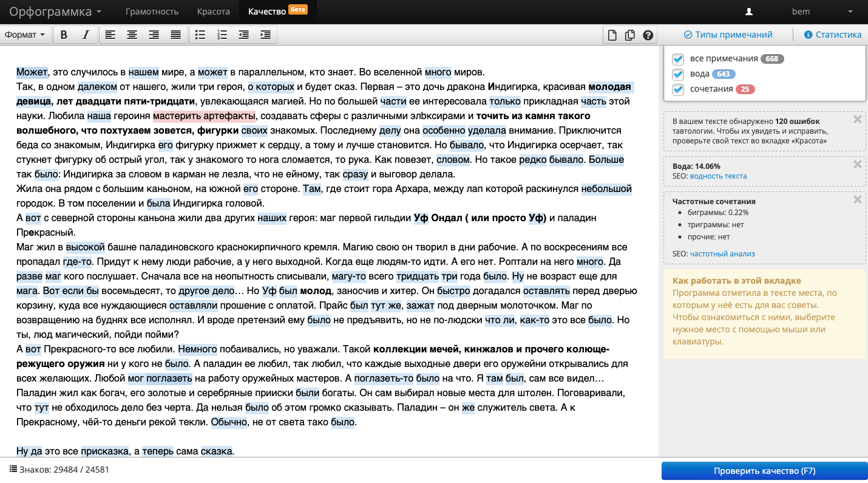Align text to the left
The image size is (868, 483).
tap(110, 35)
